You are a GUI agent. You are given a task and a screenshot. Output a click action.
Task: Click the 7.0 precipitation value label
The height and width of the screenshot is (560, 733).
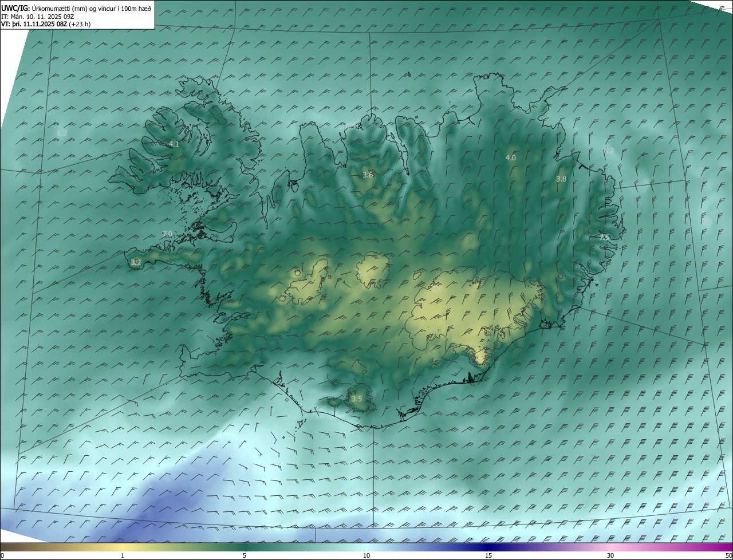click(167, 234)
